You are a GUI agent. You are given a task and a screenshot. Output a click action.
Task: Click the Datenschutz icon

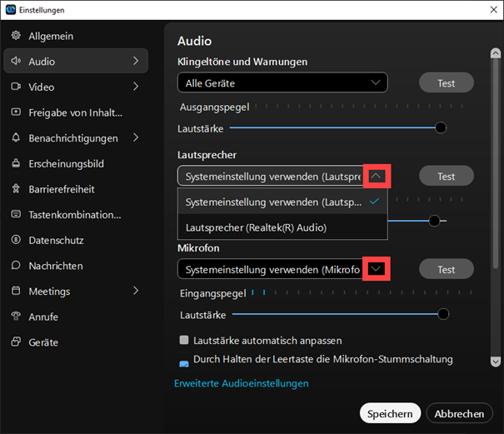[16, 240]
